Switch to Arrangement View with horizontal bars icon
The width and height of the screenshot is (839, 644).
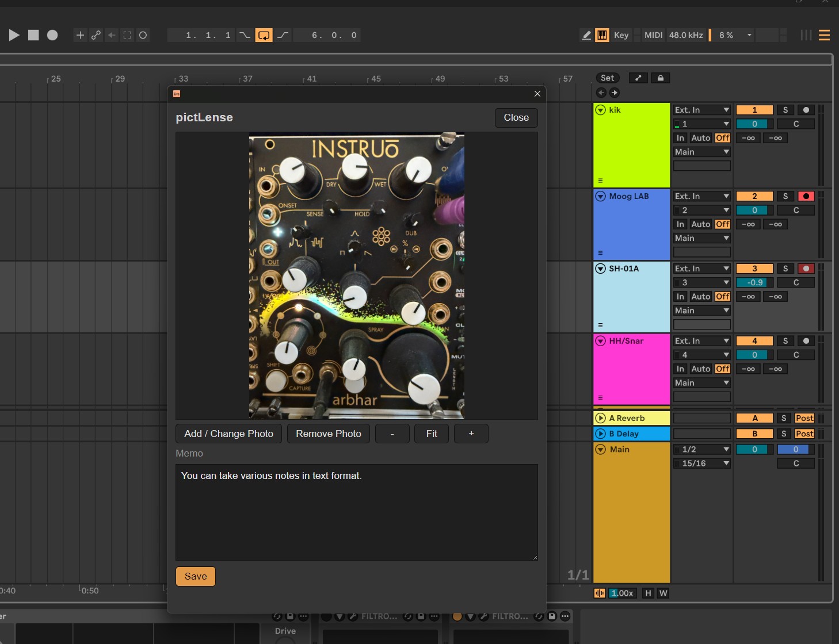(824, 35)
